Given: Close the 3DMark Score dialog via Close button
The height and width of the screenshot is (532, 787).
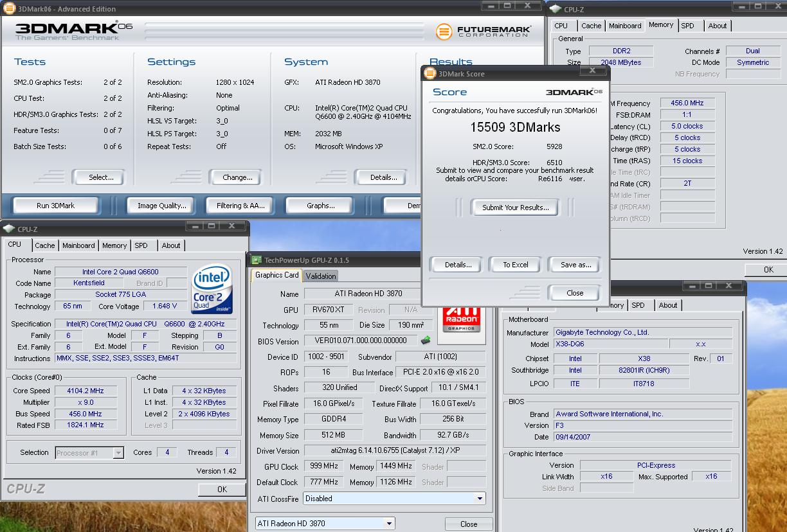Looking at the screenshot, I should pyautogui.click(x=575, y=293).
